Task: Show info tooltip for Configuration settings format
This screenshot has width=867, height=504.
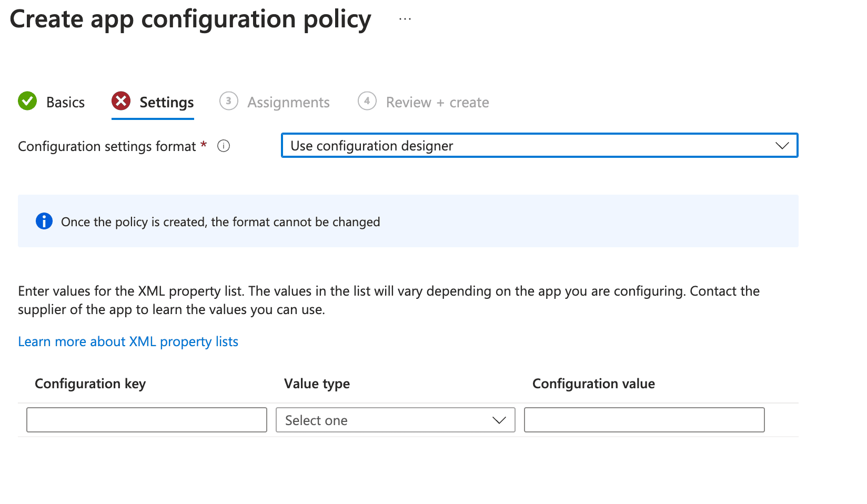Action: point(224,146)
